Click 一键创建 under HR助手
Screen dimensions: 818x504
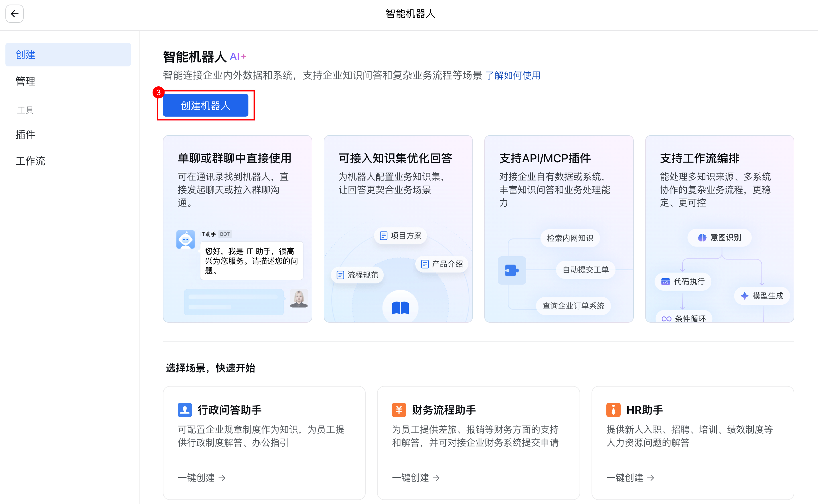(630, 478)
